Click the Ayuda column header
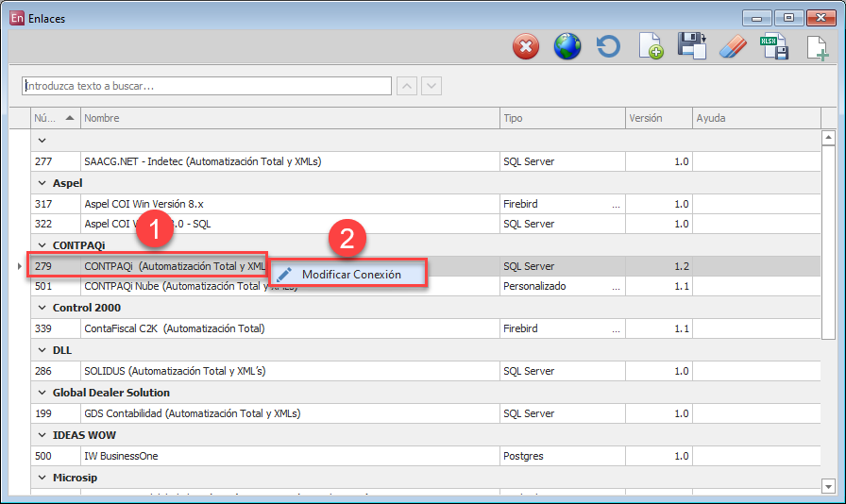This screenshot has width=846, height=504. click(x=756, y=118)
